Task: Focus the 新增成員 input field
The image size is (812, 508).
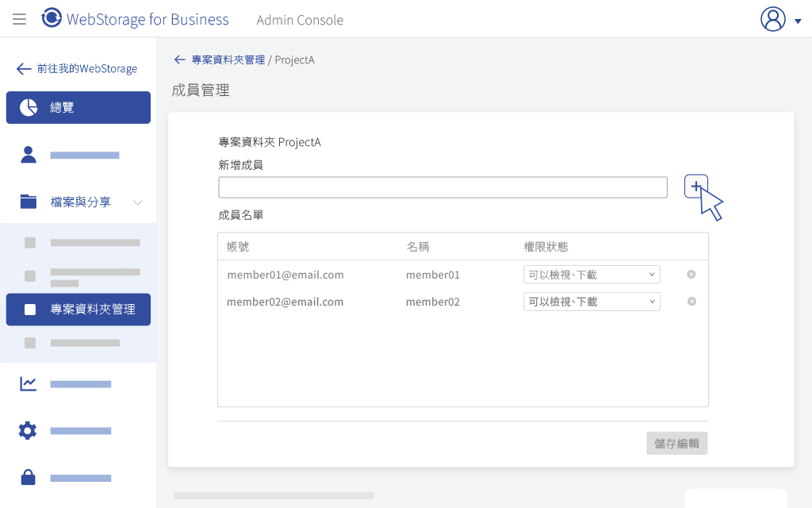Action: coord(442,187)
